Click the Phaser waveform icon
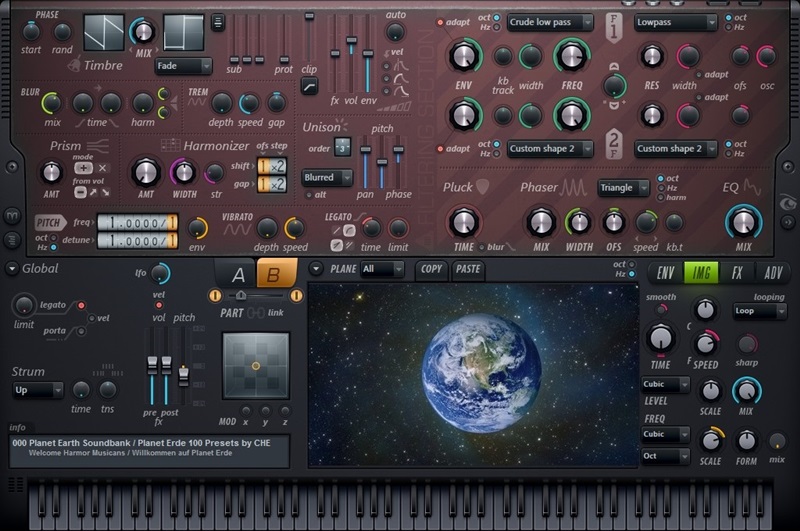The height and width of the screenshot is (531, 800). coord(573,187)
